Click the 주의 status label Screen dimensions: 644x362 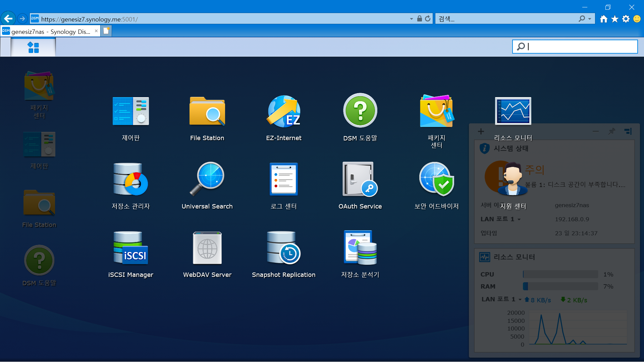tap(534, 170)
